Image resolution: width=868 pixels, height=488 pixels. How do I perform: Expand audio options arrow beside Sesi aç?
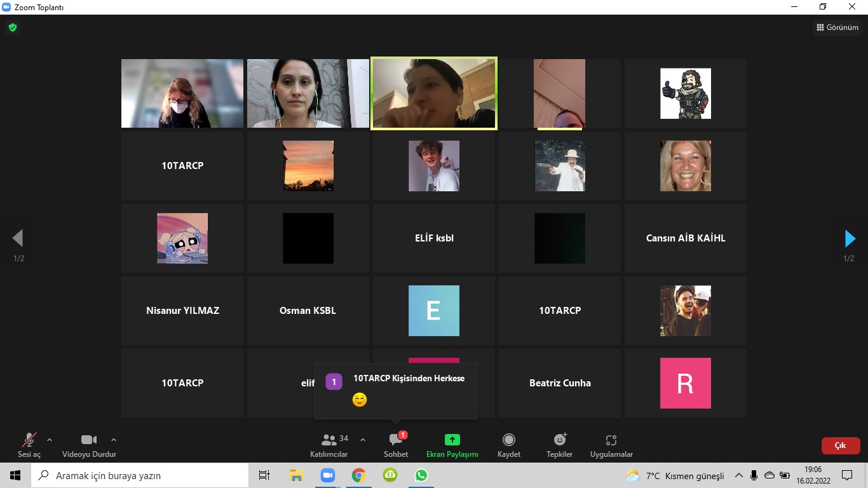50,440
